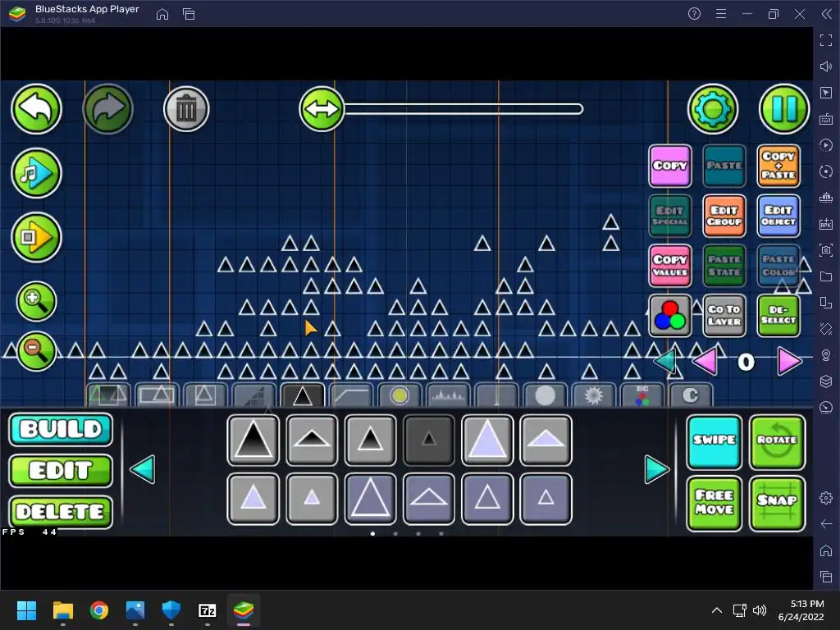Switch to Delete mode

click(61, 512)
